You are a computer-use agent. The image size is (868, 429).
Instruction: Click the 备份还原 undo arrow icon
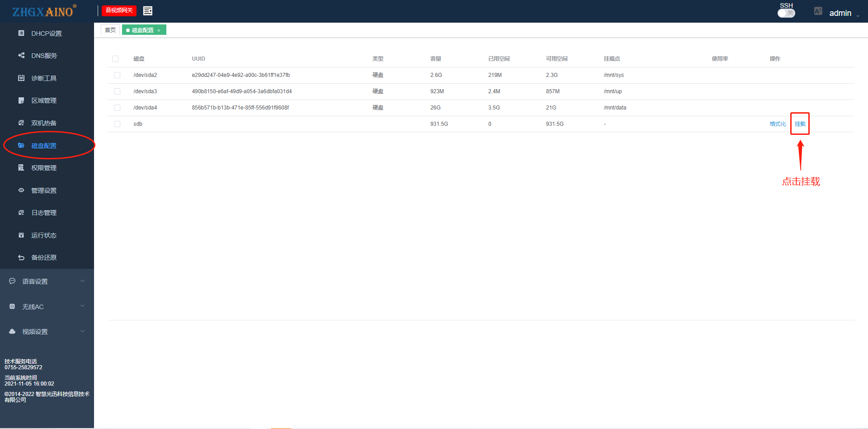[x=21, y=257]
